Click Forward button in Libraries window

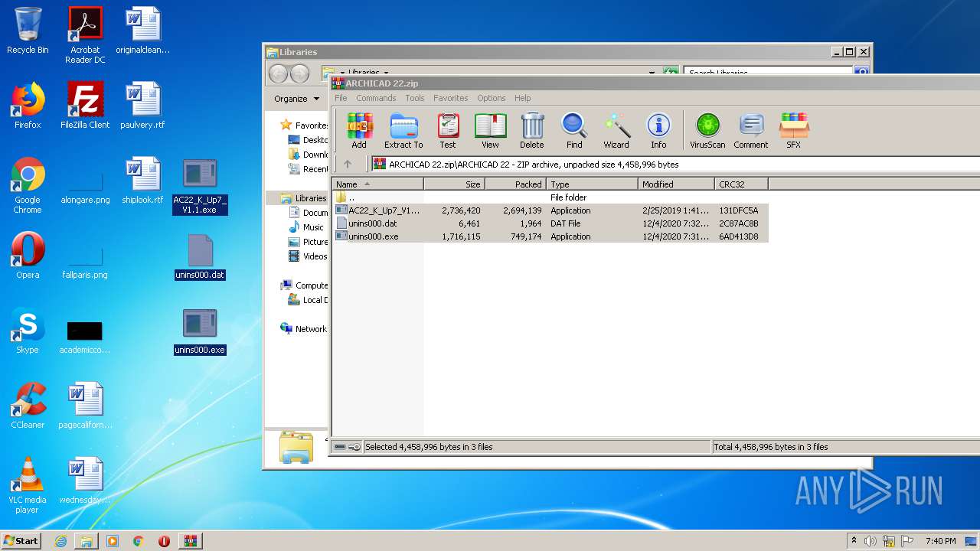(x=299, y=73)
